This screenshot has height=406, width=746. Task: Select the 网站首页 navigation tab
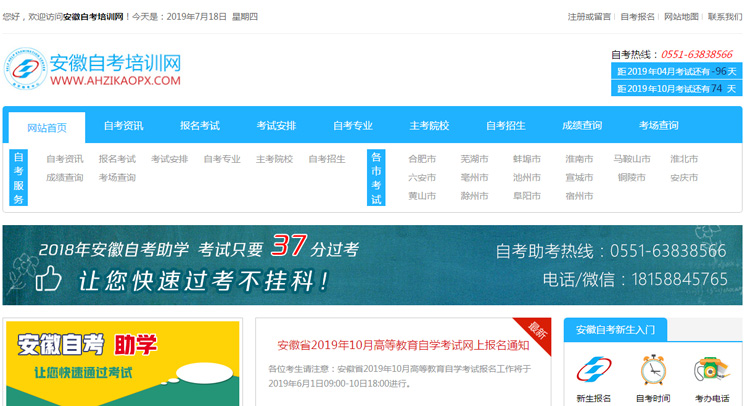point(47,126)
